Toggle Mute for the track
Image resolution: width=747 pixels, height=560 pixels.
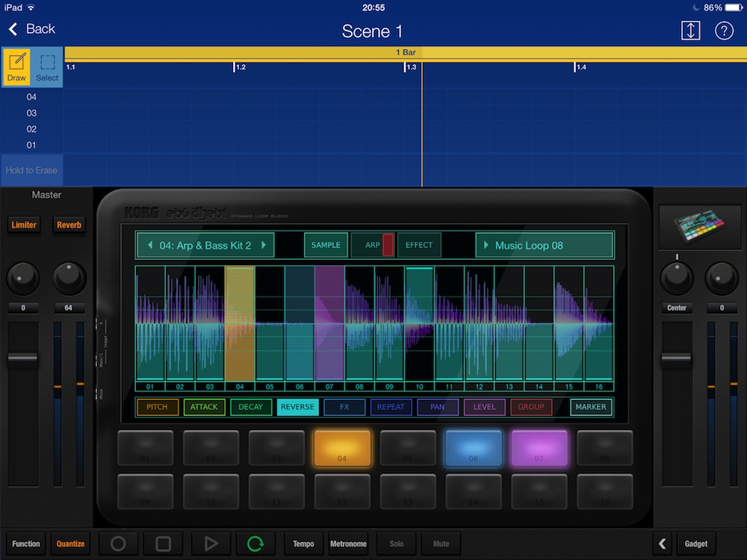pyautogui.click(x=441, y=544)
